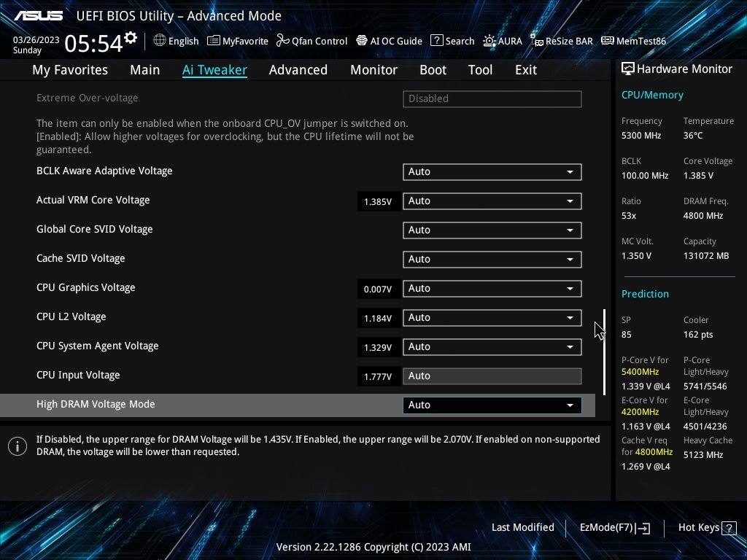Click the 0.007V graphics voltage readout
The image size is (747, 560).
click(x=378, y=289)
